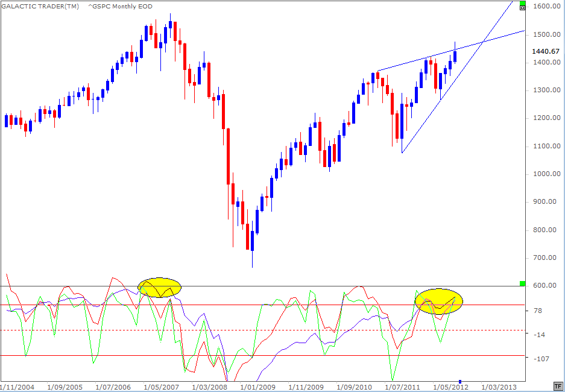Viewport: 565px width, 392px height.
Task: Click the 1/05/2012 date axis label
Action: click(450, 387)
